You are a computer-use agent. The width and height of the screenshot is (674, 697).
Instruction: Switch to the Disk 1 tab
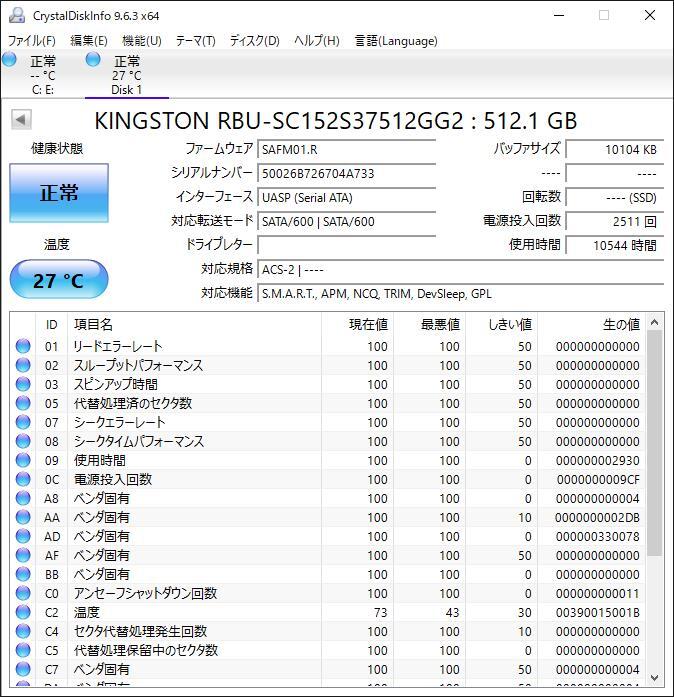pyautogui.click(x=126, y=76)
